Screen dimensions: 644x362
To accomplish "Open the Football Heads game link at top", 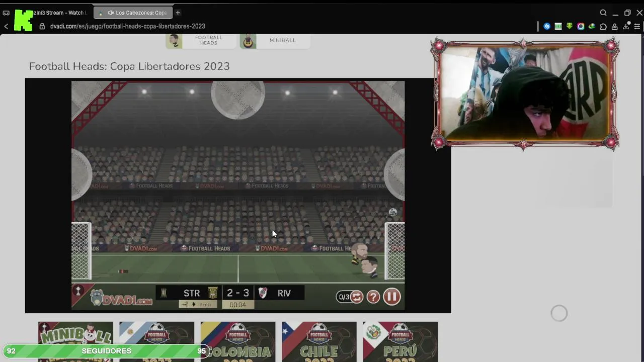I will 200,40.
